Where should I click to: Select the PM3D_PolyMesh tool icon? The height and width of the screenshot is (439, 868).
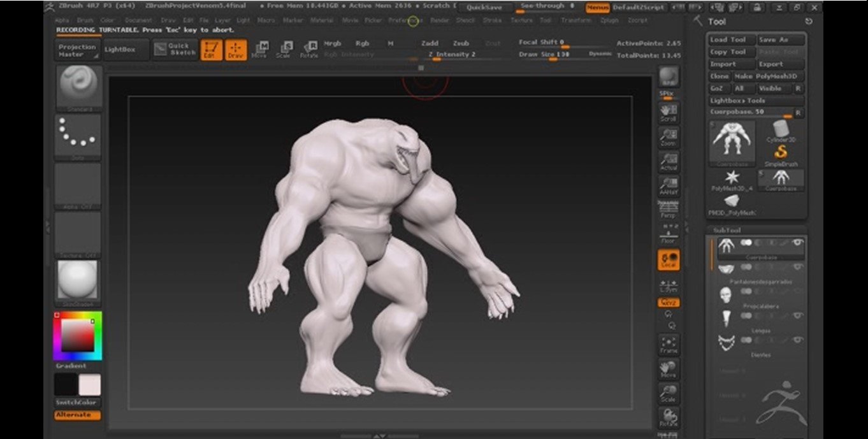[732, 204]
